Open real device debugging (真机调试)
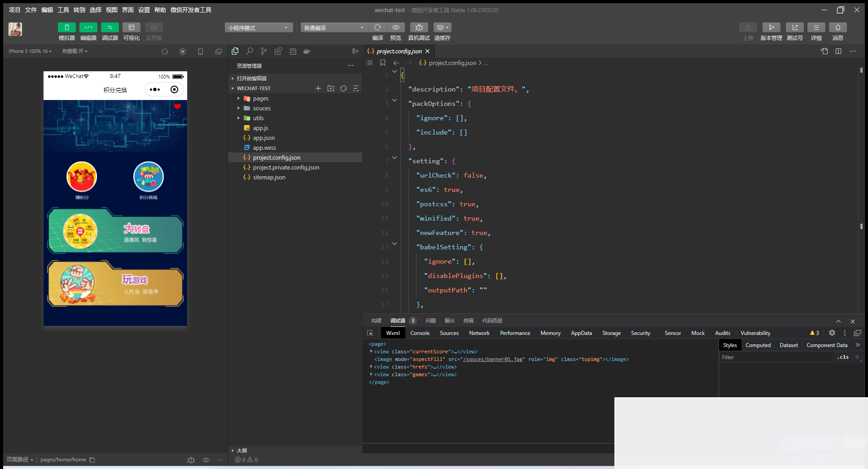Screen dimensions: 868x469 419,28
